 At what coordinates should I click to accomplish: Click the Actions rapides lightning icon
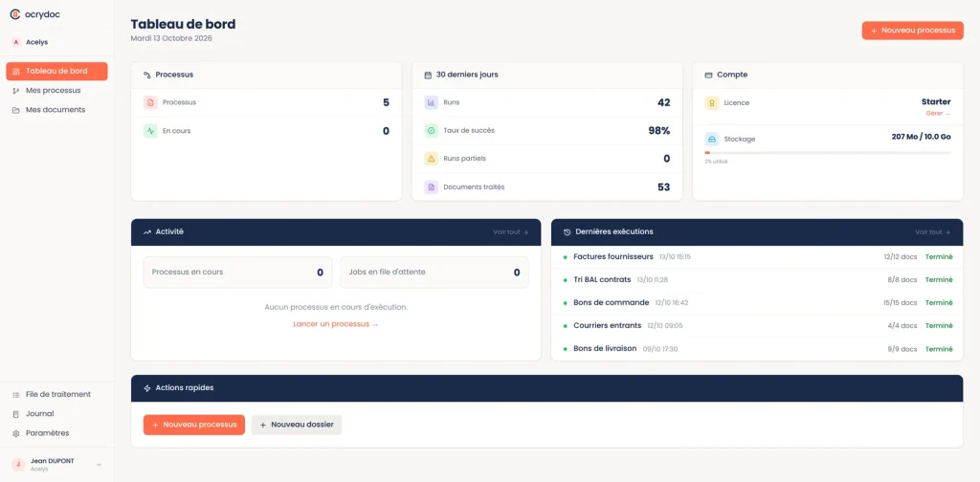[x=146, y=388]
